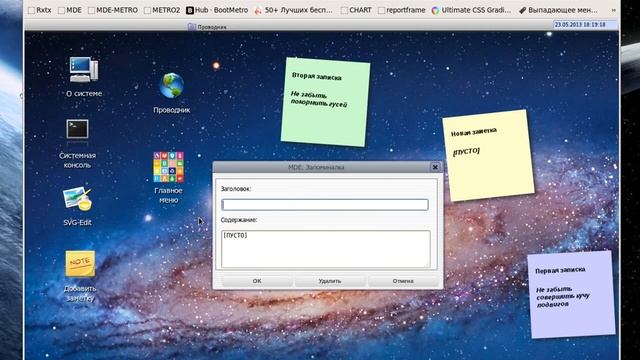Open the Проводник globe icon
Viewport: 640px width, 360px height.
pos(171,86)
